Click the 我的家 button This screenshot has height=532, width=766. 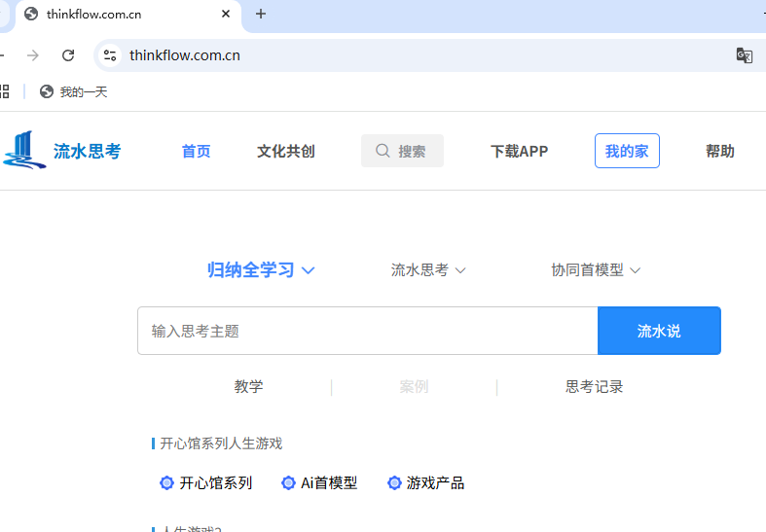[x=627, y=151]
